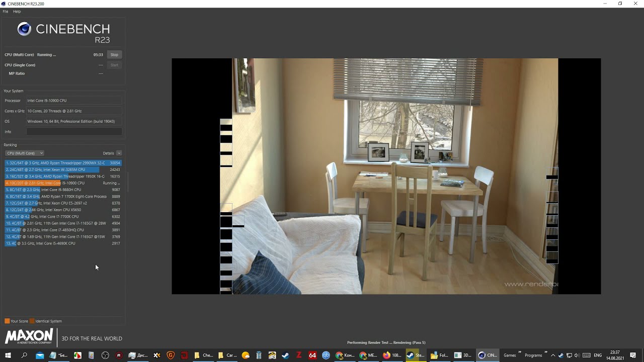Viewport: 644px width, 362px height.
Task: Stop the CPU Multi Core test
Action: click(114, 55)
